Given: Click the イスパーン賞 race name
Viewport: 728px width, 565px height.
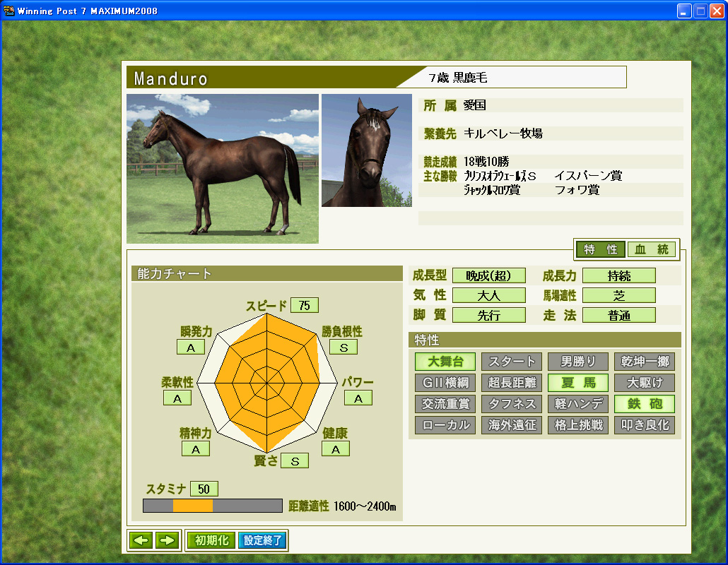Looking at the screenshot, I should click(x=588, y=176).
